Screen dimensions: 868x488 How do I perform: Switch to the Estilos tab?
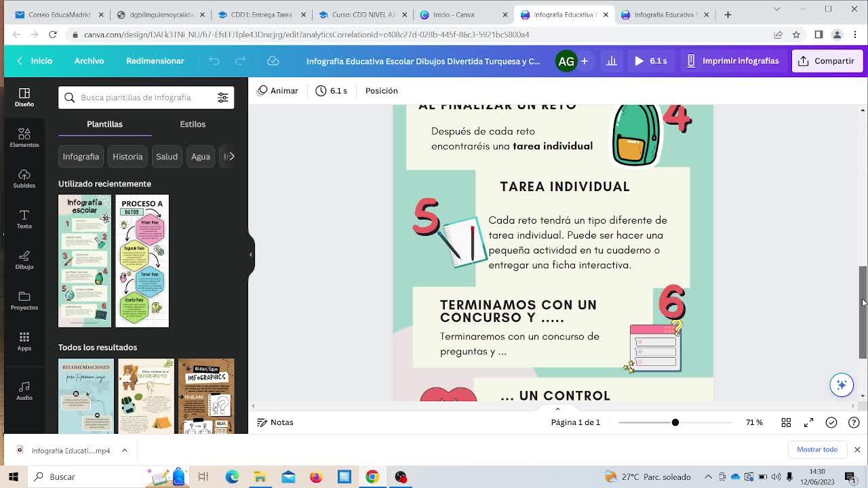click(x=193, y=124)
